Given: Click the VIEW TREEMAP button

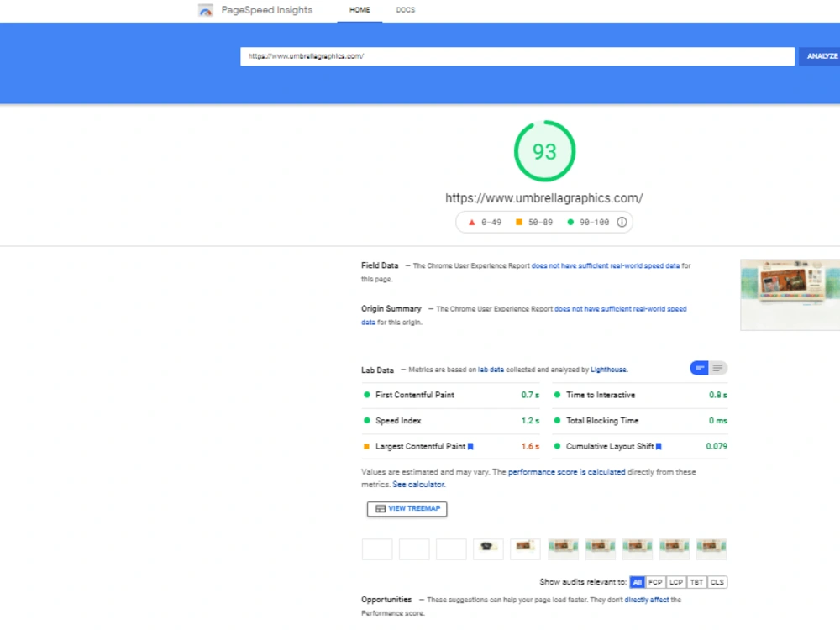Looking at the screenshot, I should coord(407,508).
